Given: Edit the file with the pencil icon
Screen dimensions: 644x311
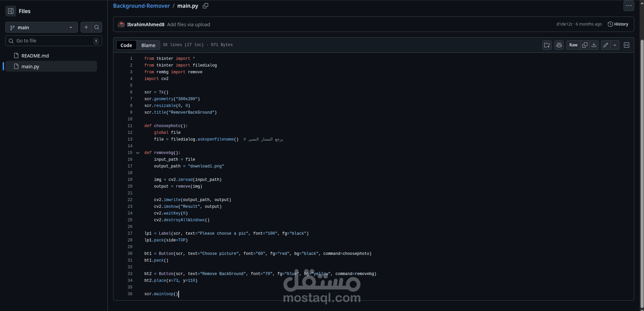Looking at the screenshot, I should pos(605,45).
